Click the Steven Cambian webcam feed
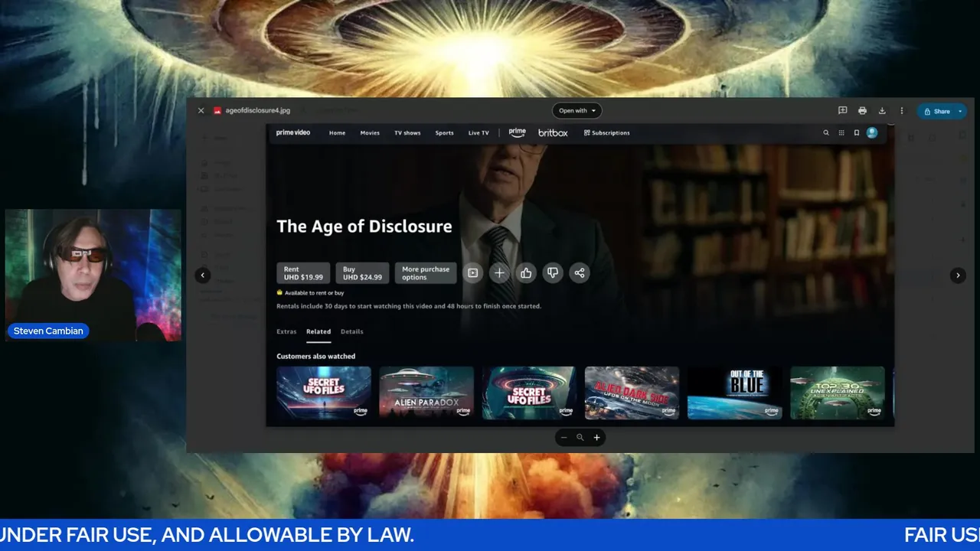This screenshot has width=980, height=551. [93, 275]
